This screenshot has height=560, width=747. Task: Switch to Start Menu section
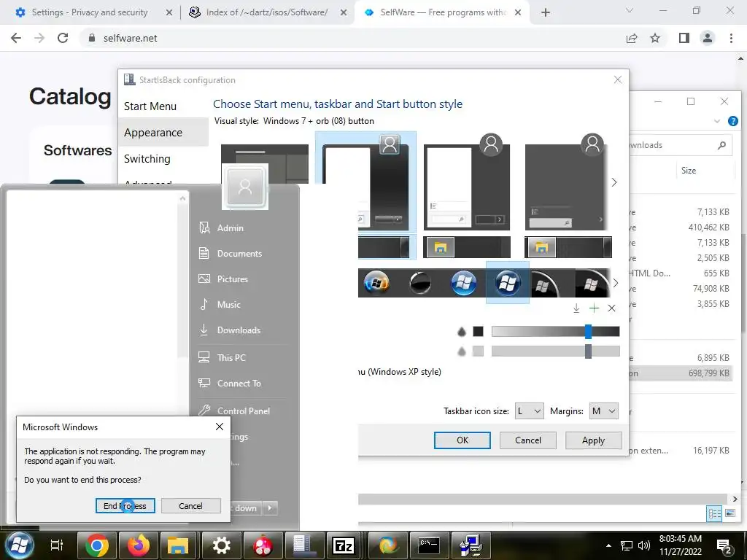click(x=150, y=106)
